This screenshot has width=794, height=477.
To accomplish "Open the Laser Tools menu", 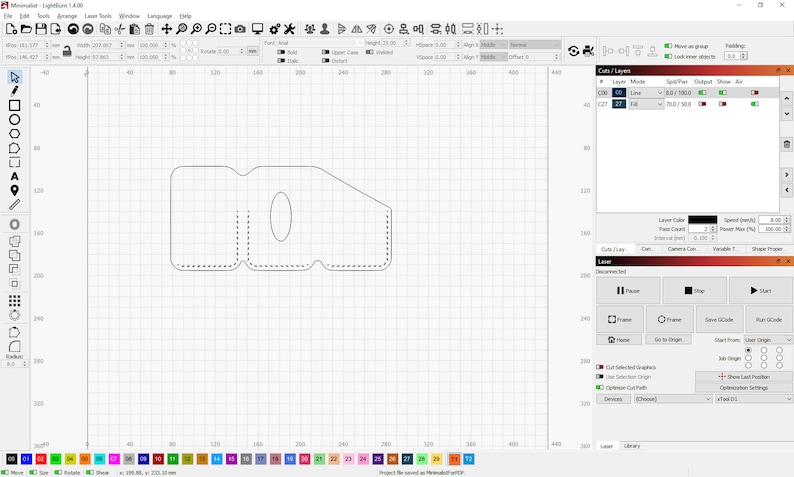I will tap(98, 16).
